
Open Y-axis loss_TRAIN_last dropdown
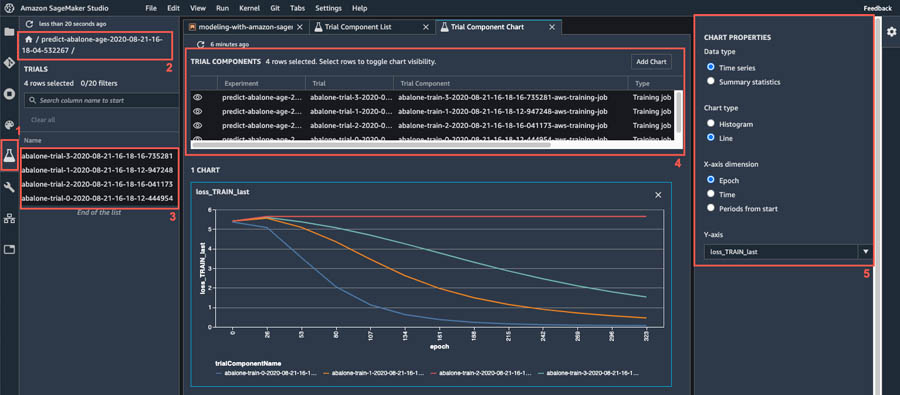(788, 251)
